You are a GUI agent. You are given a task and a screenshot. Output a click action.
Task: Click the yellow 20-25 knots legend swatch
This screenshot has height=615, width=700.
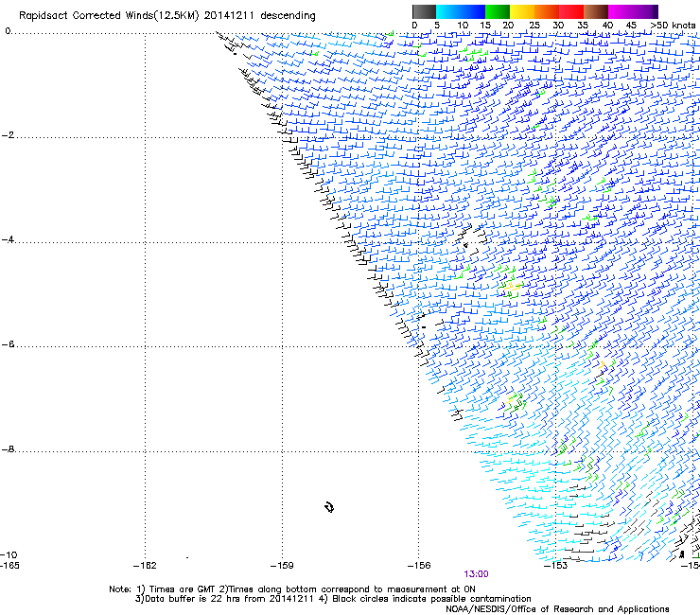click(522, 11)
